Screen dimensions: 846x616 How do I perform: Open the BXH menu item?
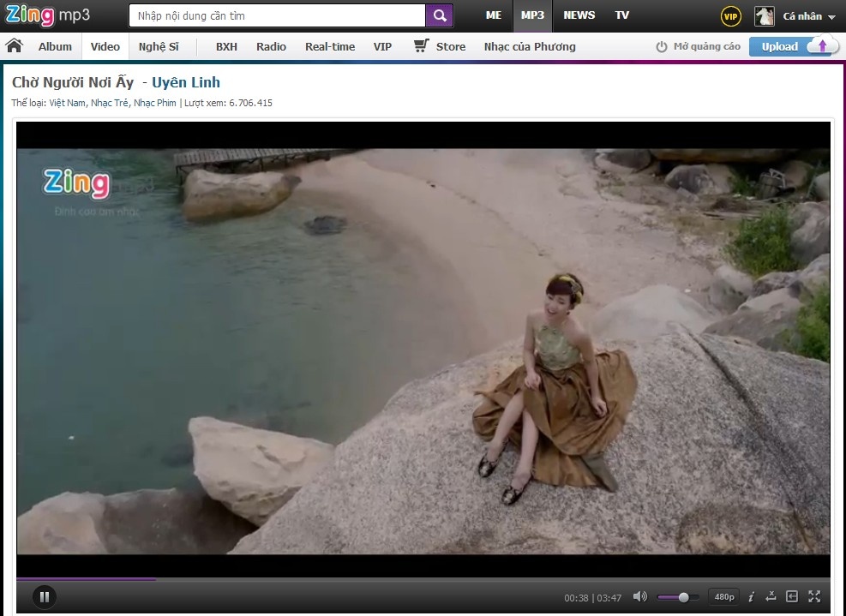(x=226, y=46)
